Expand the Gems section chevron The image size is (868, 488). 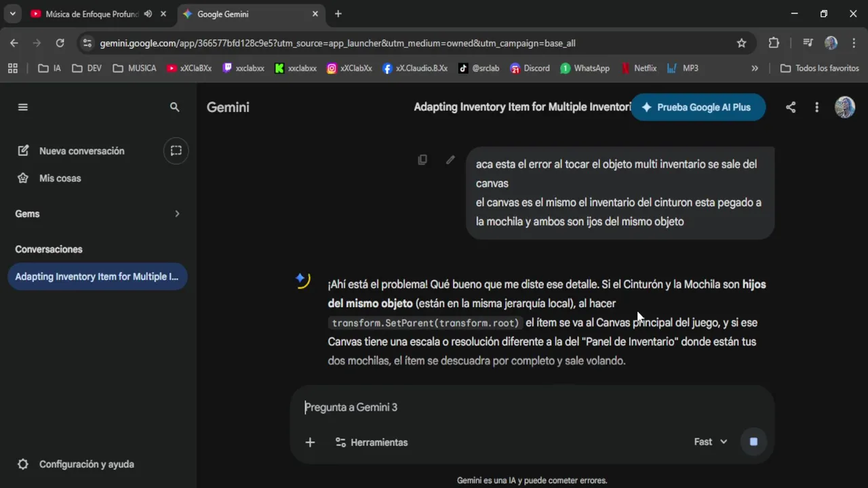click(x=177, y=213)
